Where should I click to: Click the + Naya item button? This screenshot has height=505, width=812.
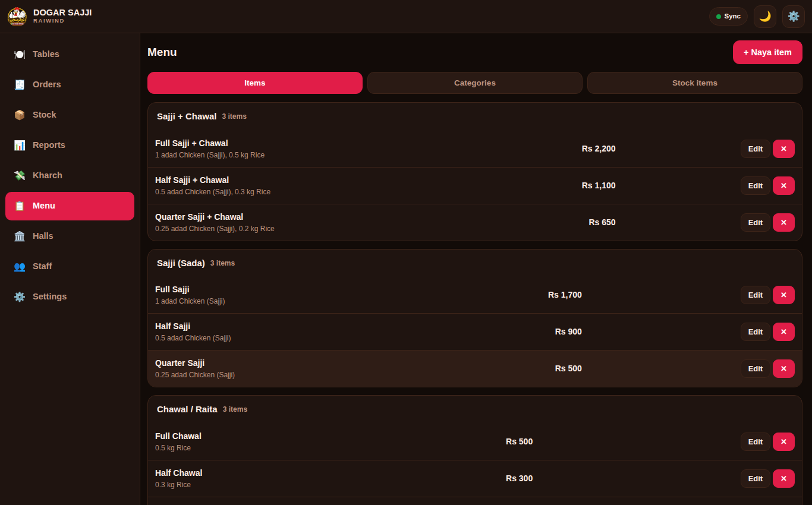click(x=767, y=52)
